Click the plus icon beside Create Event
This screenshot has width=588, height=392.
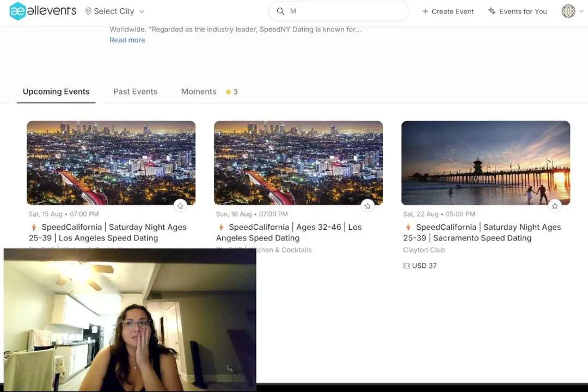pyautogui.click(x=425, y=11)
